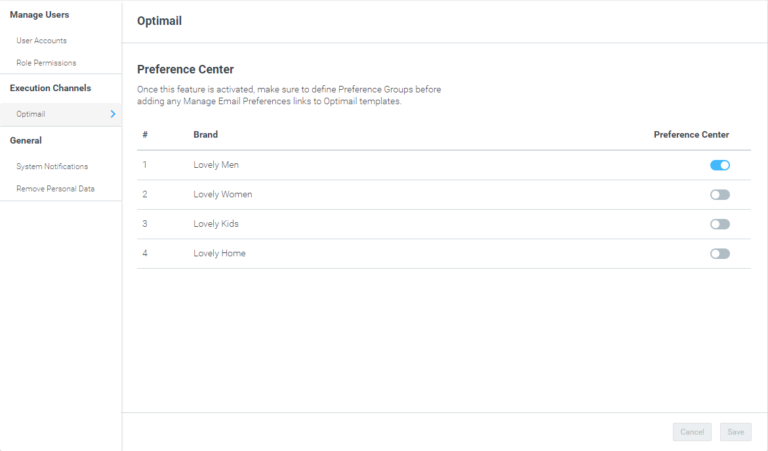This screenshot has height=451, width=768.
Task: Click the General section header
Action: [25, 141]
